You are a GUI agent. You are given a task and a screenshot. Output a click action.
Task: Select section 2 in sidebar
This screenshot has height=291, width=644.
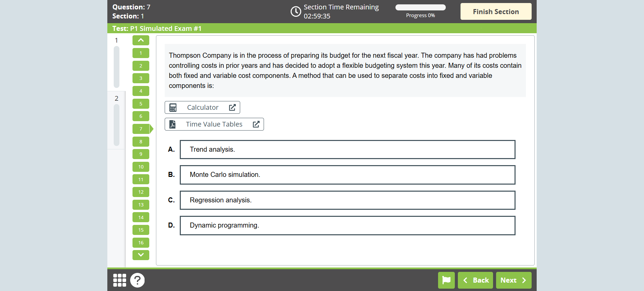pos(116,98)
